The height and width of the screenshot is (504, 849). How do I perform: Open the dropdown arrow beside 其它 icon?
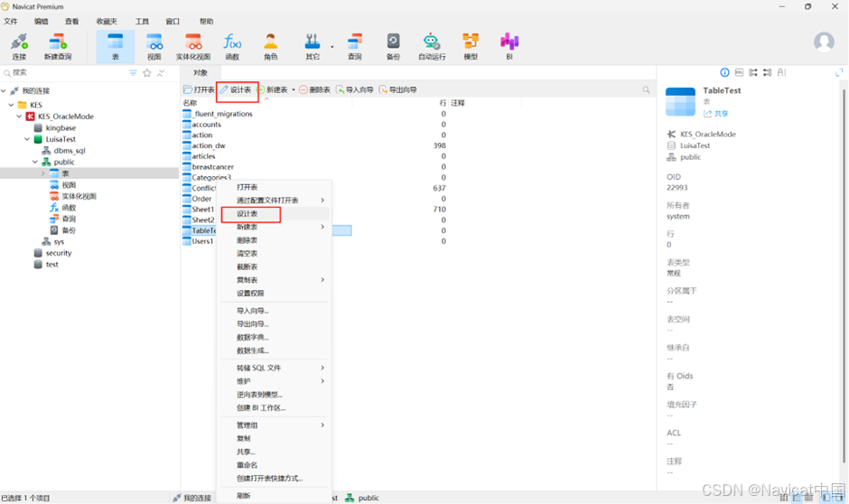(x=331, y=47)
